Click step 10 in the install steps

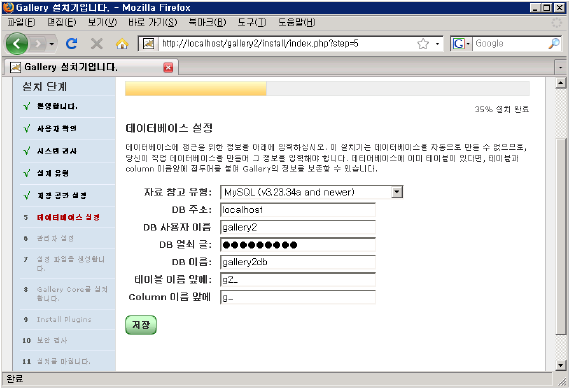point(67,340)
